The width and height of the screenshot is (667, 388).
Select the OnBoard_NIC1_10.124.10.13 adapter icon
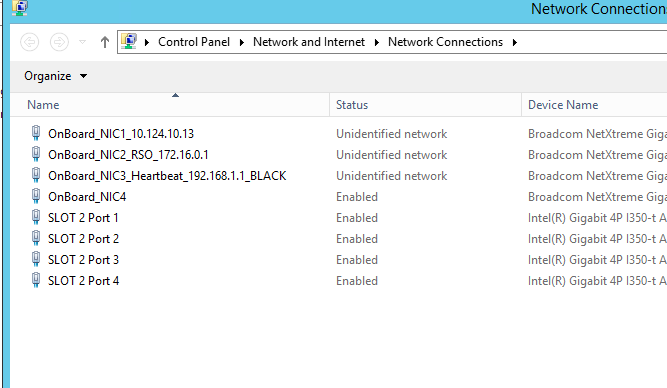[x=36, y=133]
